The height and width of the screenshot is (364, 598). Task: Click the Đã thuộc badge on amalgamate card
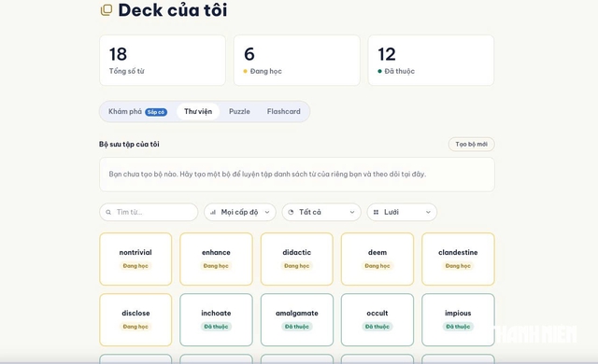click(x=297, y=327)
